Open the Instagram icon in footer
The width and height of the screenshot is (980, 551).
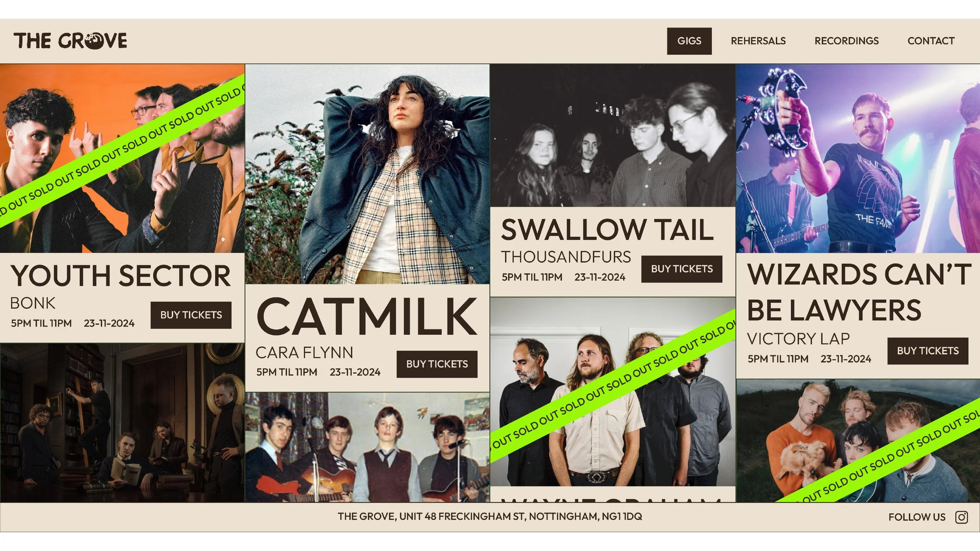coord(961,517)
